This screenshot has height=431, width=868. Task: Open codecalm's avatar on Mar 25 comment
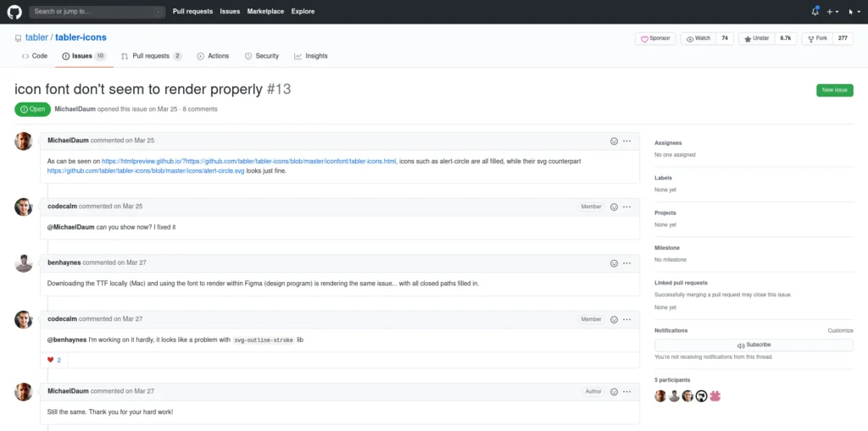23,207
